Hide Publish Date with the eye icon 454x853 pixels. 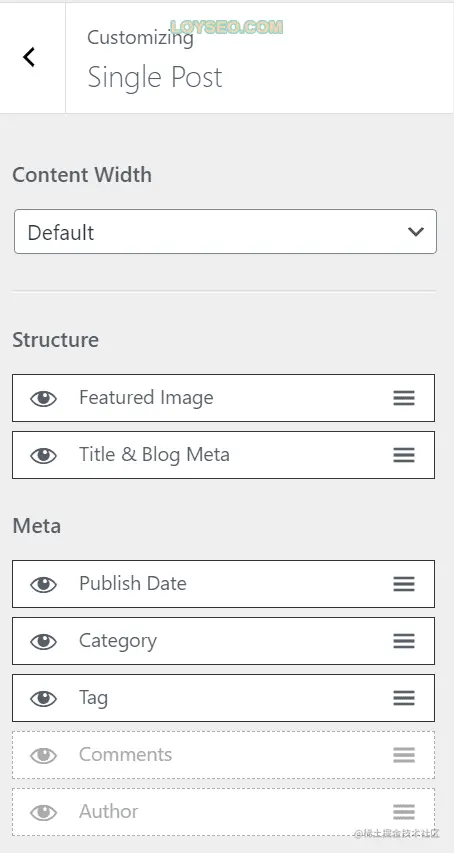(43, 585)
